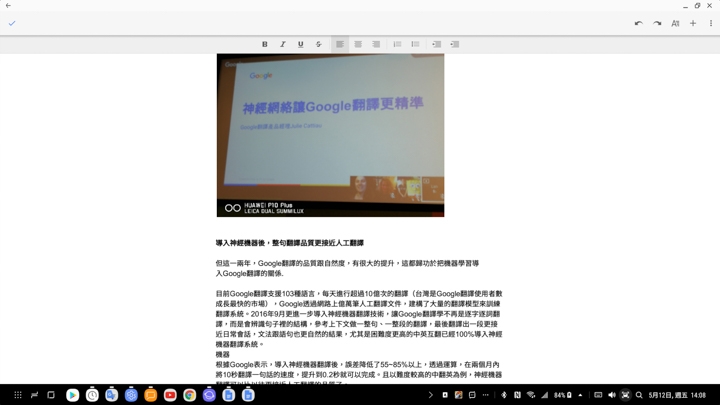The image size is (720, 405).
Task: Open the on-screen keyboard icon
Action: [x=598, y=395]
